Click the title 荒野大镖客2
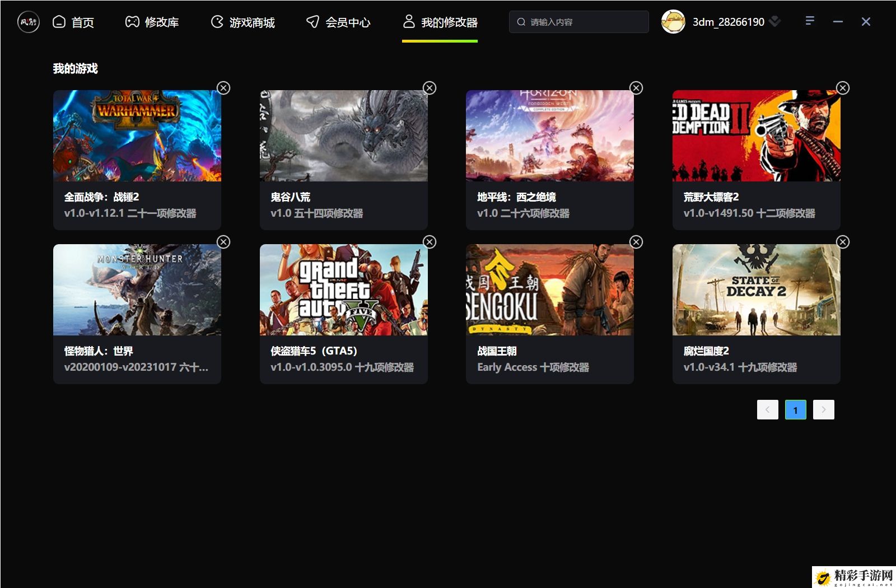The height and width of the screenshot is (588, 896). [711, 197]
